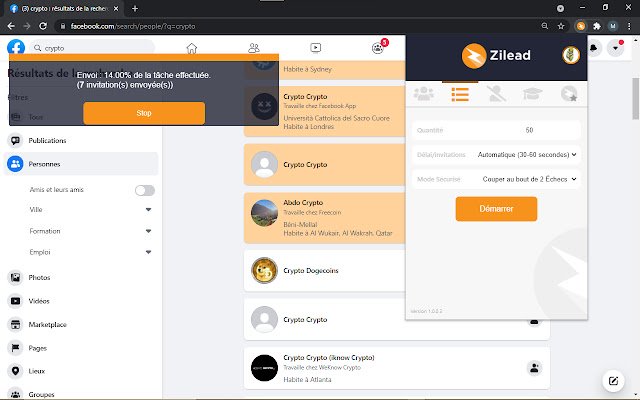Click the Zilead extension icon in toolbar
Screen dimensions: 640x400
580,26
